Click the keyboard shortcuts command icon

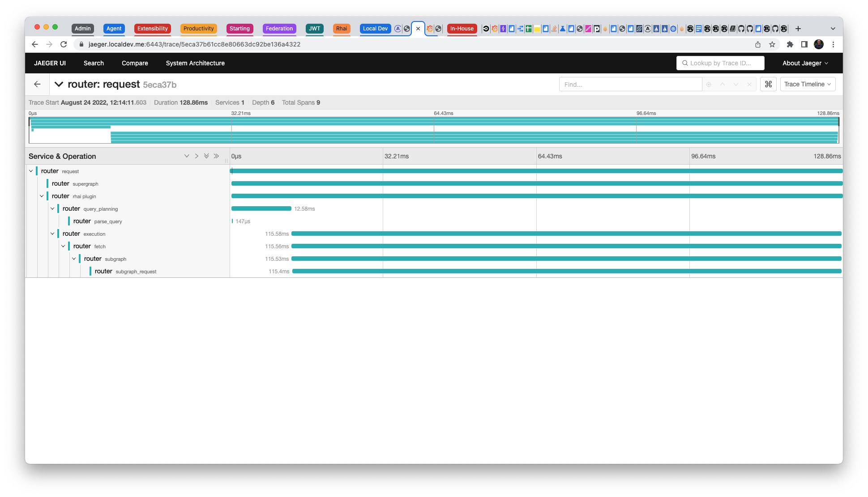point(768,84)
